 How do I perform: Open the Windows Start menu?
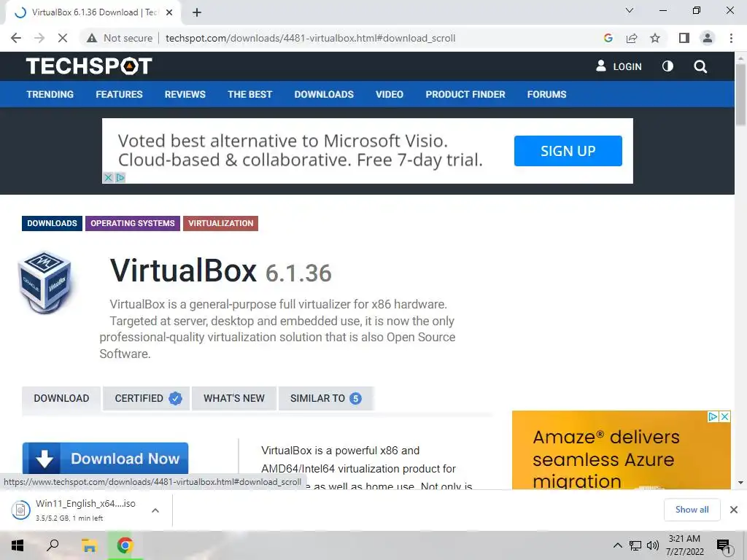[x=18, y=545]
